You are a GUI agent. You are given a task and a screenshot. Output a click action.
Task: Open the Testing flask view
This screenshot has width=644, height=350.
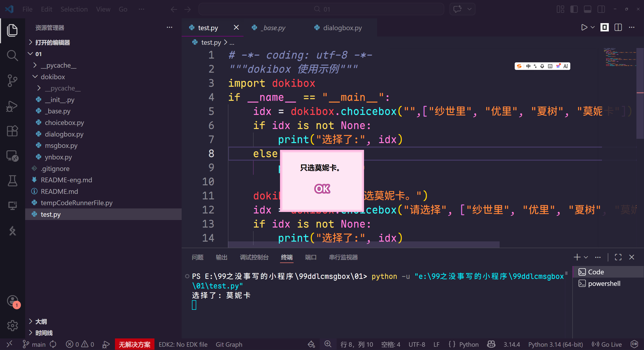(x=12, y=181)
